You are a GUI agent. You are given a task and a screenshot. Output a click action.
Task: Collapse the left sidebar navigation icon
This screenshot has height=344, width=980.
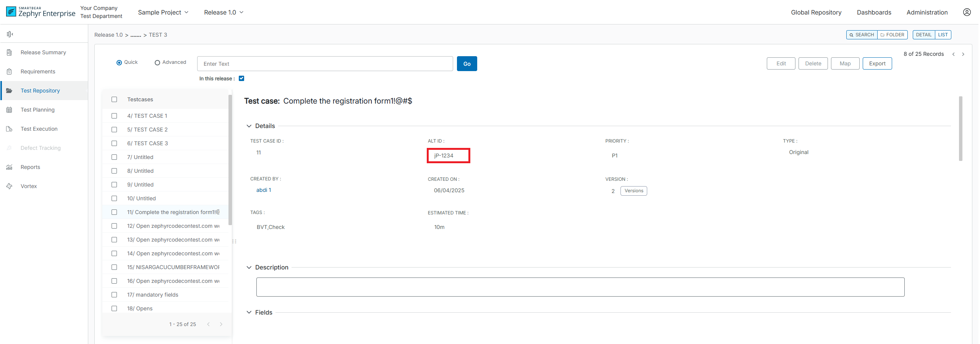point(10,34)
